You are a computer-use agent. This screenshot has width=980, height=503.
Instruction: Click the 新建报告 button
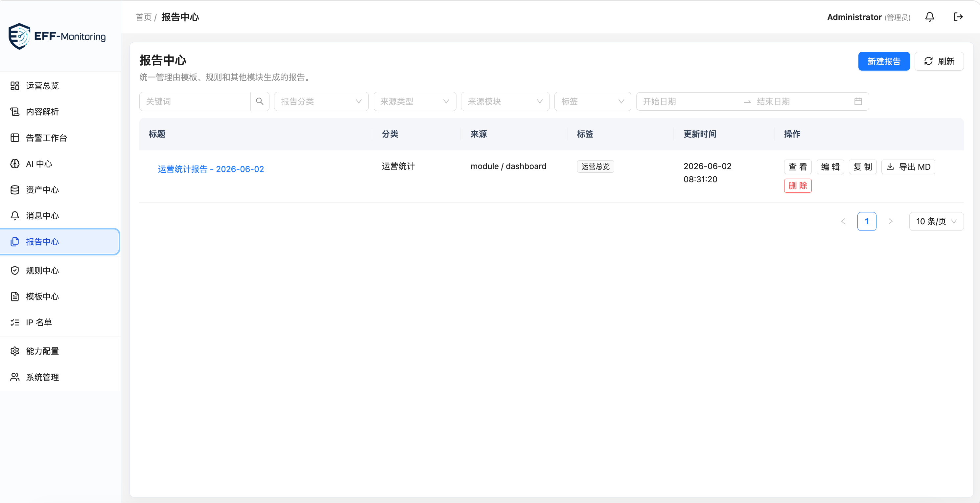tap(884, 61)
